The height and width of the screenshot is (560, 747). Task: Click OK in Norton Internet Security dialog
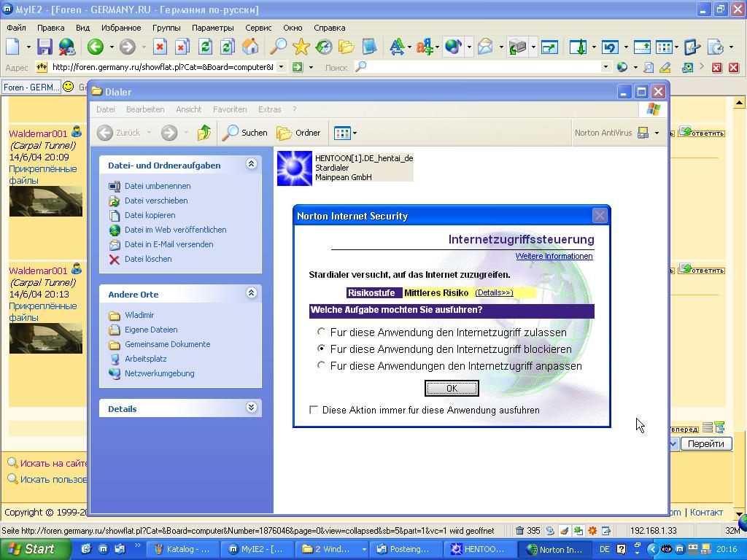click(452, 388)
